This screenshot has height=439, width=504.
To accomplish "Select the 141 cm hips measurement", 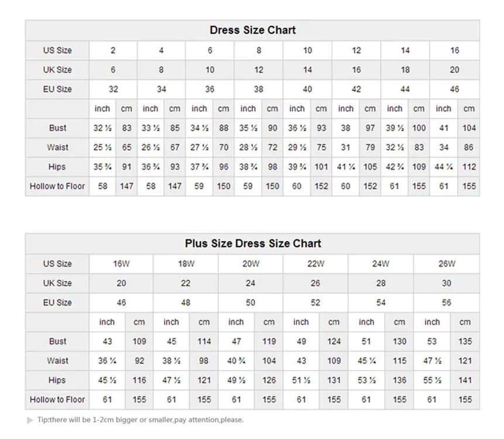I will click(x=465, y=380).
